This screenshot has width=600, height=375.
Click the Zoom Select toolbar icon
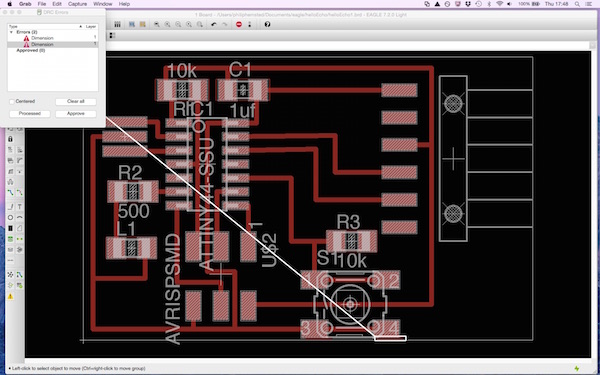point(200,24)
